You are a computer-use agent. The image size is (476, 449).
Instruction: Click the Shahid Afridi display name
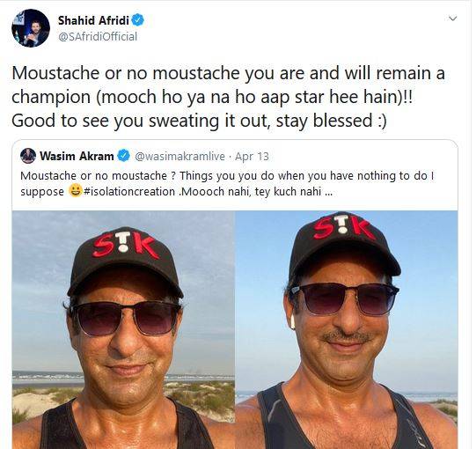[x=93, y=20]
